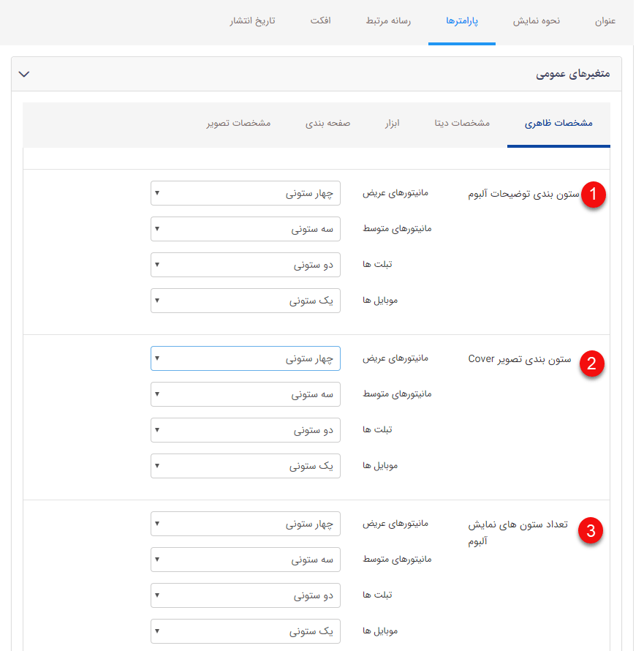Collapse the متغیرهای عمومی panel chevron
This screenshot has height=651, width=644.
[x=24, y=74]
